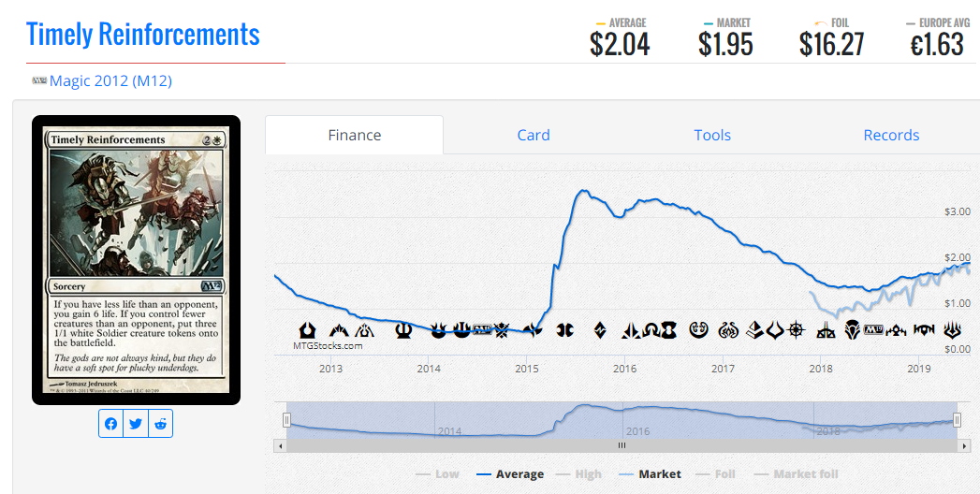
Task: Click the M12 set symbol beside set name
Action: (x=39, y=80)
